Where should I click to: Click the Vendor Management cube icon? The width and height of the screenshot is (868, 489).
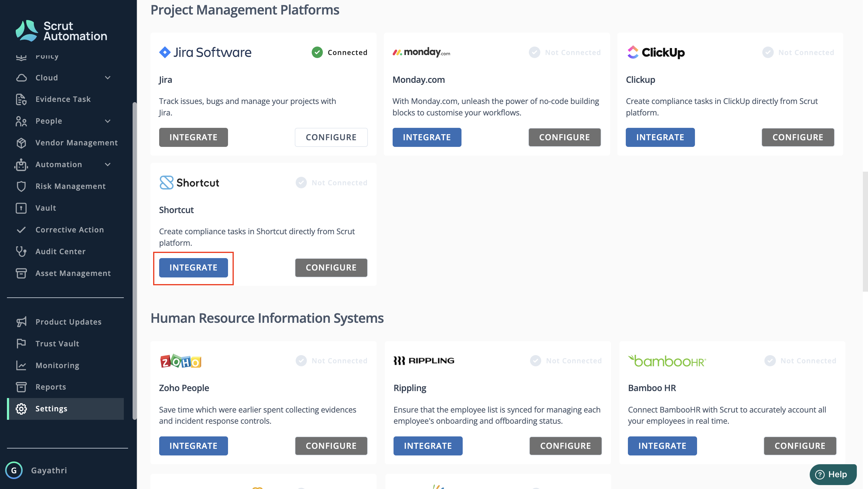coord(21,143)
